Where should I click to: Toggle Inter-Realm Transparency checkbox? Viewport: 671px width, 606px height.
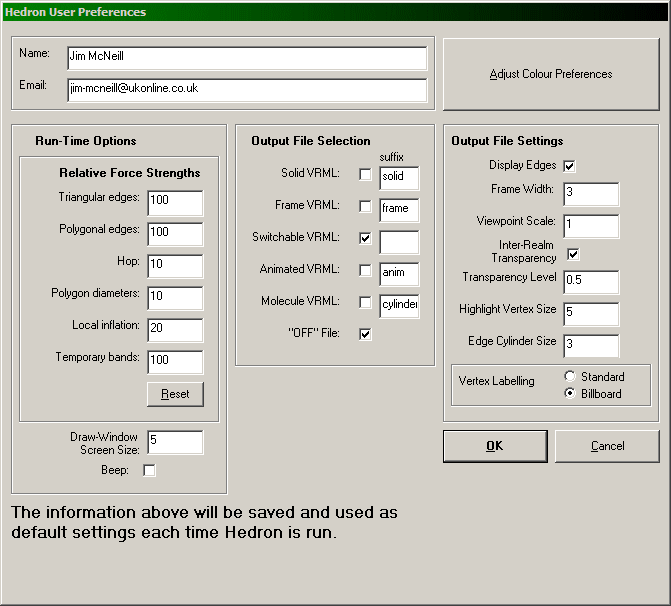(x=573, y=253)
